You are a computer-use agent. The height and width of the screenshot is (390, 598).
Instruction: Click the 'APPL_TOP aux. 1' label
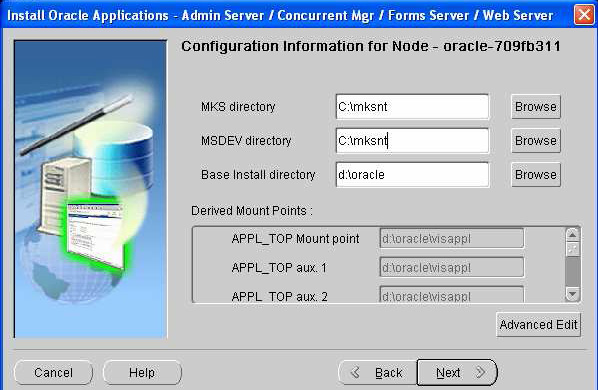click(x=279, y=268)
